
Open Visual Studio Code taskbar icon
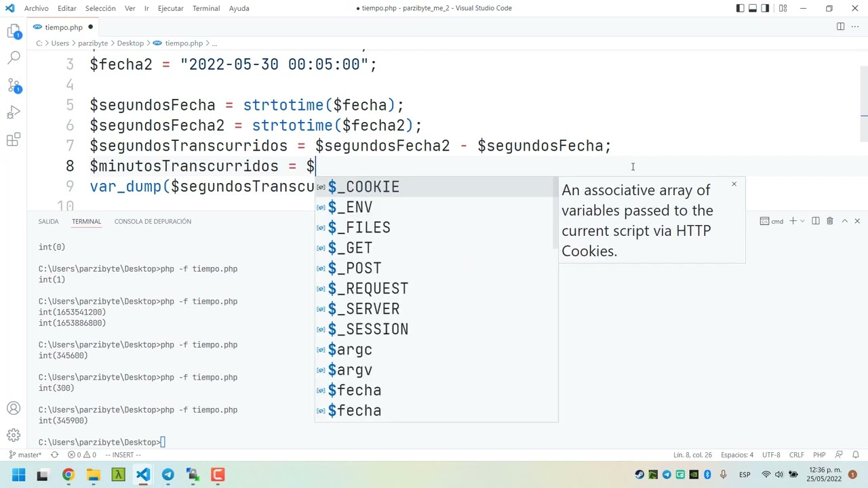pos(143,474)
